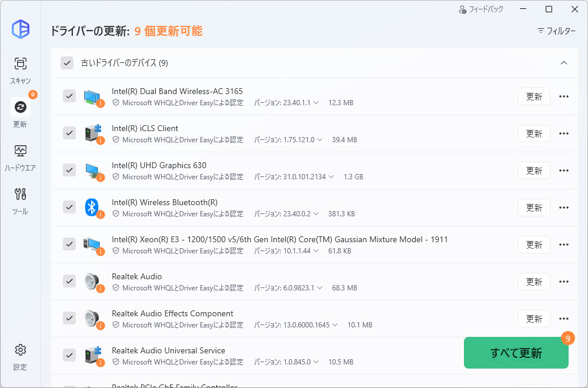
Task: Open more options for Intel iCLS Client
Action: click(x=564, y=133)
